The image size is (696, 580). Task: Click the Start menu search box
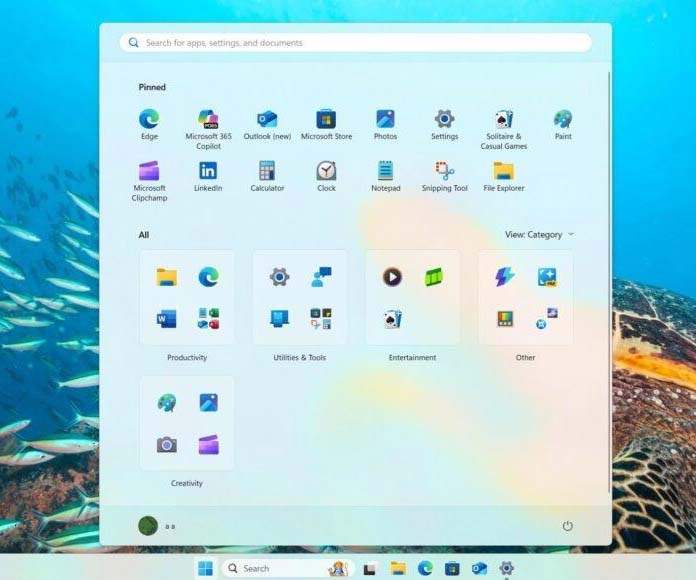point(355,43)
